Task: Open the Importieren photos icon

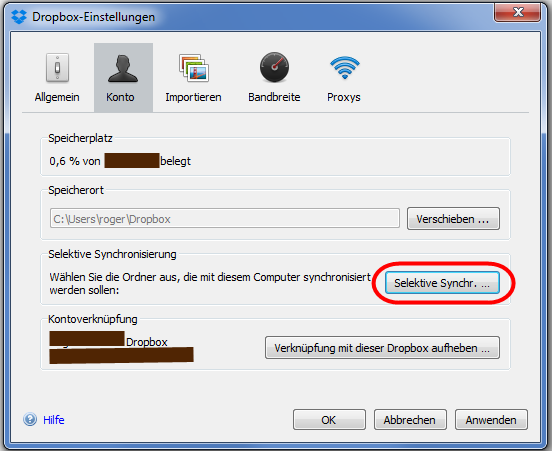Action: pos(194,68)
